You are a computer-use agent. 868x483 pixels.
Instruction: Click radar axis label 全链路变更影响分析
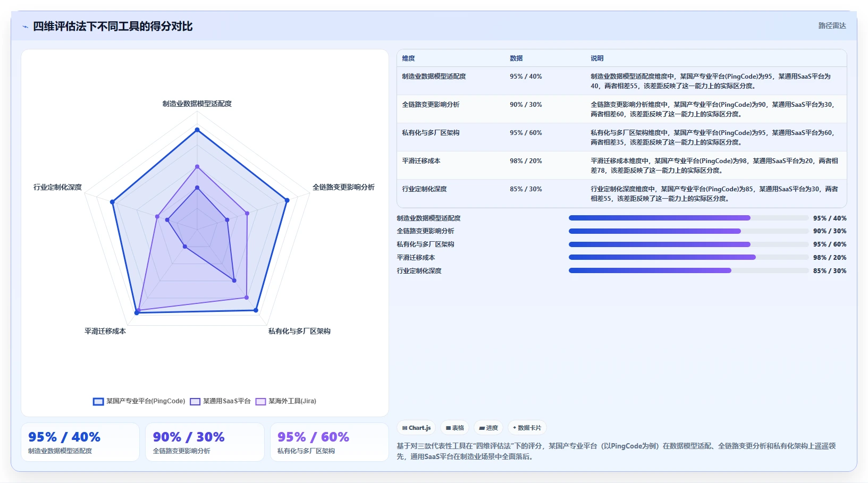343,187
